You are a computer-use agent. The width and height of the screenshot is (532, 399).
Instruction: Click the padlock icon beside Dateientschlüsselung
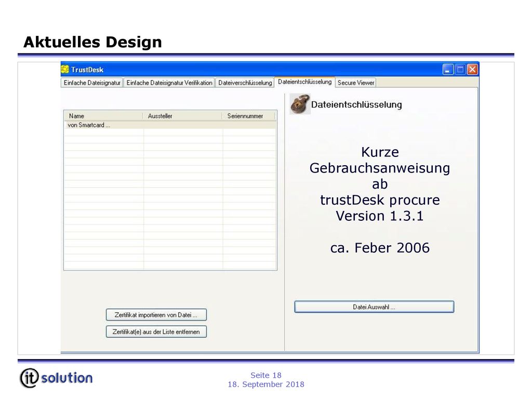[300, 104]
